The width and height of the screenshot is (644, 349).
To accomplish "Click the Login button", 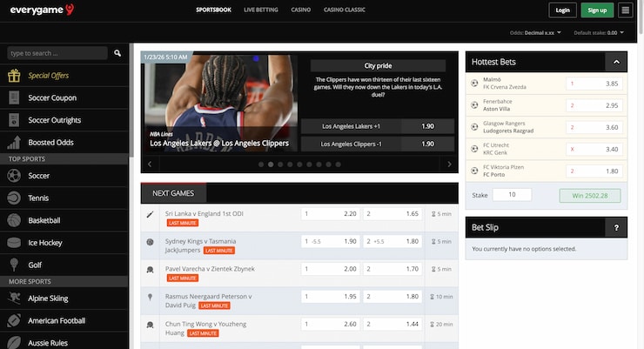I will click(562, 10).
